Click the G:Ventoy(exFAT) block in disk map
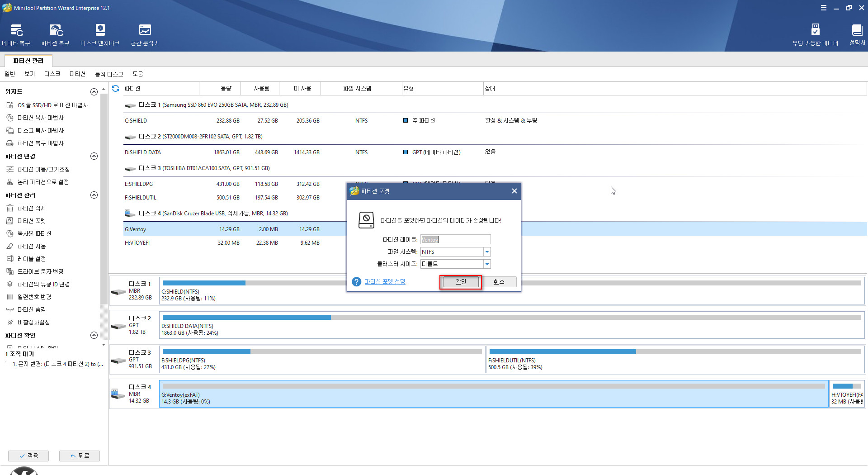The width and height of the screenshot is (868, 475). coord(494,394)
